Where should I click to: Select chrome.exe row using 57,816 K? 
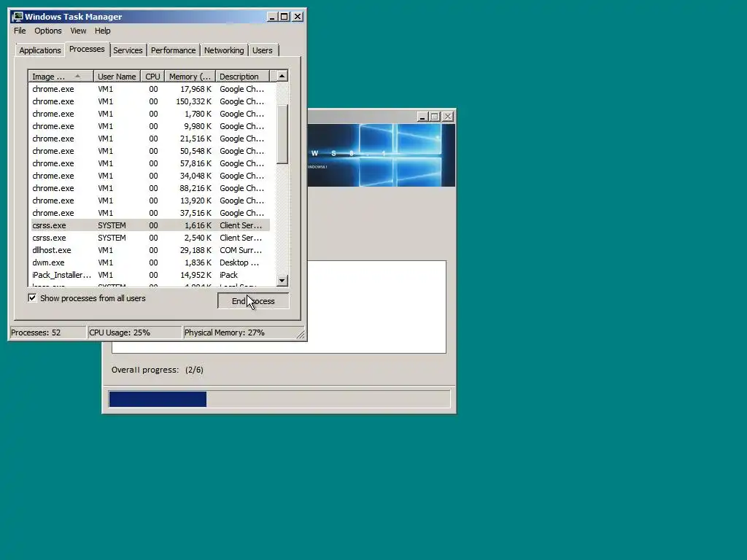(150, 163)
